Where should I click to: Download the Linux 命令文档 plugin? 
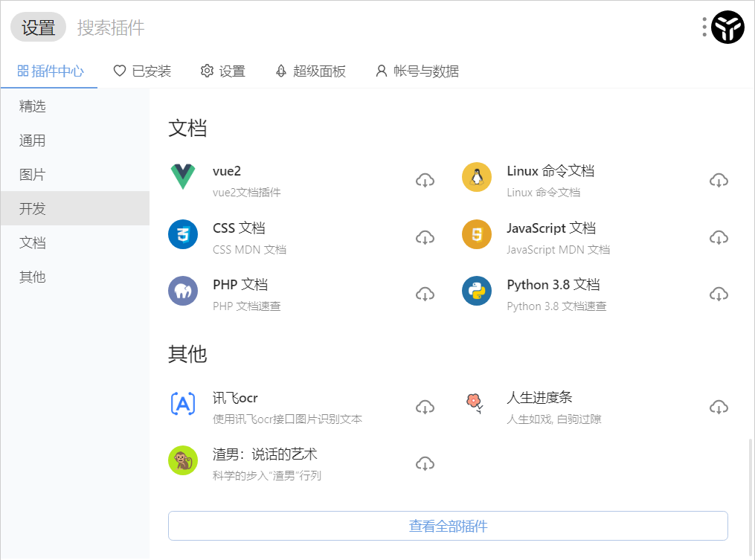click(x=719, y=181)
